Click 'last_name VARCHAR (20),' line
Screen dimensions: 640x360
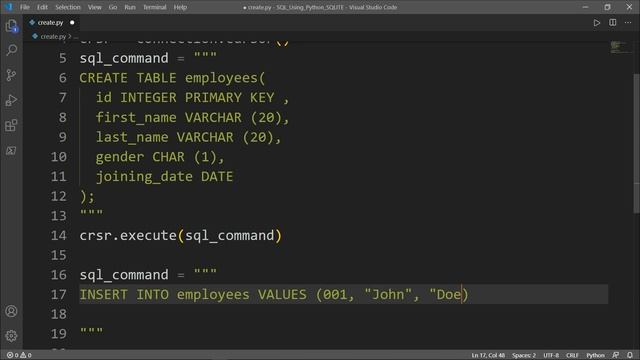coord(188,137)
